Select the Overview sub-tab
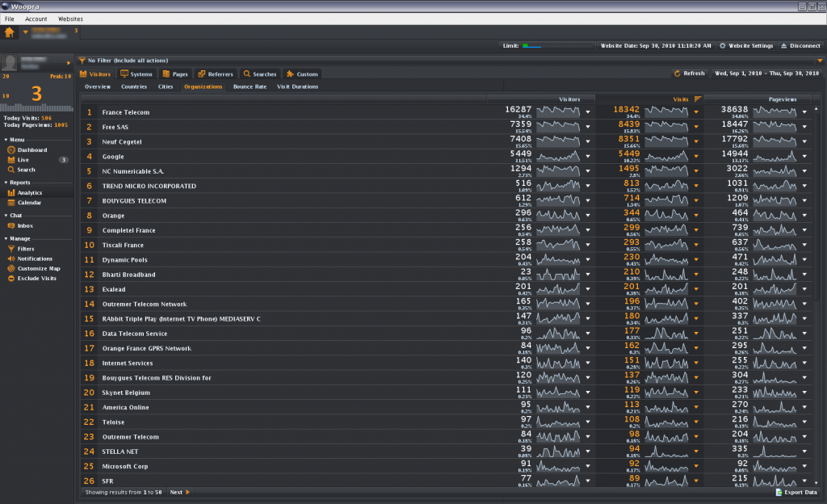827x504 pixels. pos(98,86)
